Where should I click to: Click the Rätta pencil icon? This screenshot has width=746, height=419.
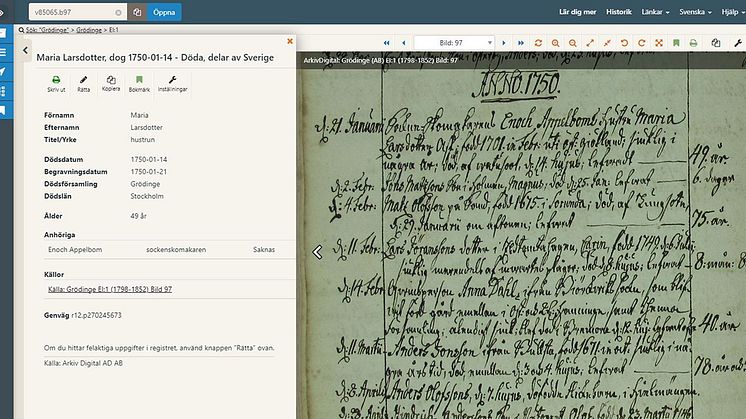pyautogui.click(x=84, y=83)
